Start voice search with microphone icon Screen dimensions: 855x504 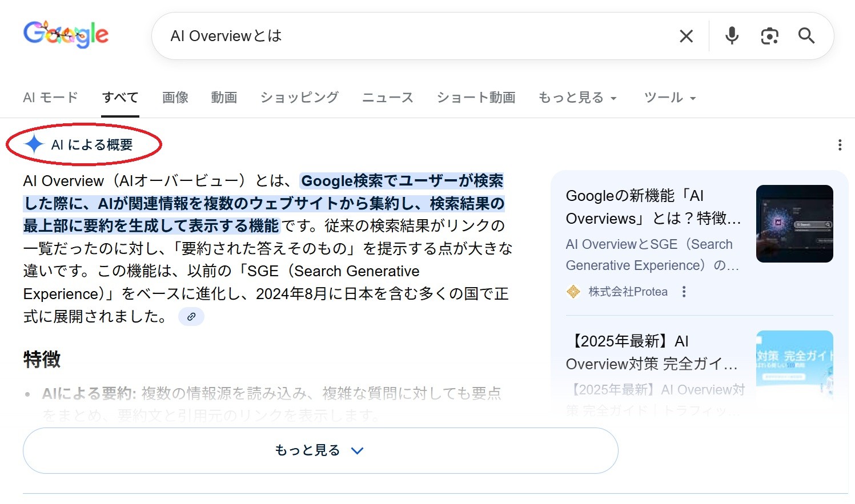tap(732, 36)
